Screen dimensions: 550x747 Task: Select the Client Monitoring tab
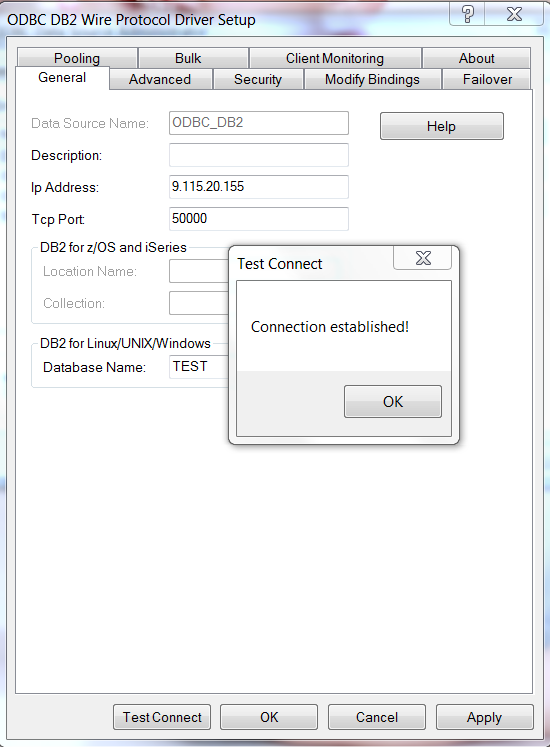[335, 58]
